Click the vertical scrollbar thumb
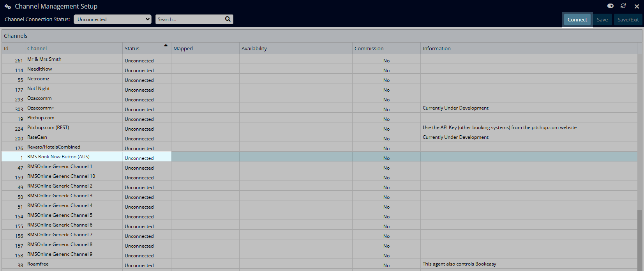The width and height of the screenshot is (644, 271). point(640,240)
